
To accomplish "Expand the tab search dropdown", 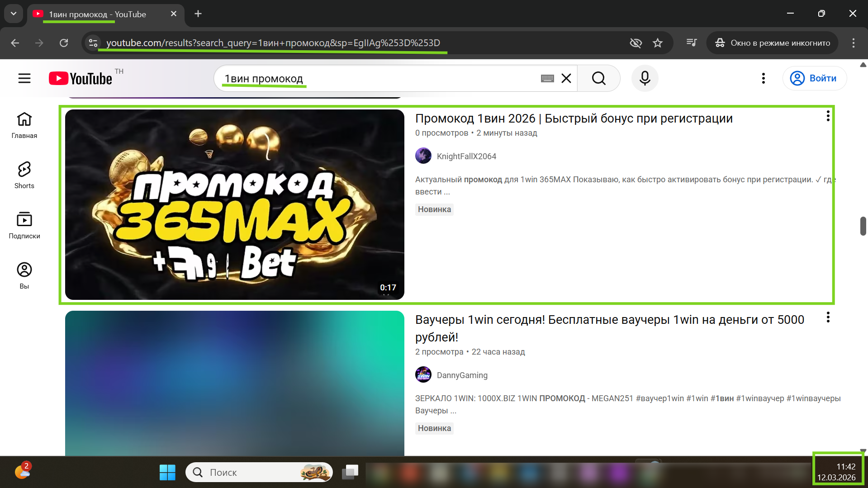I will (x=14, y=14).
